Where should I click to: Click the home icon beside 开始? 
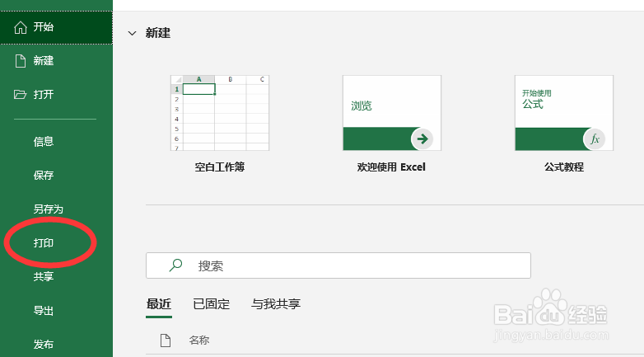click(20, 27)
